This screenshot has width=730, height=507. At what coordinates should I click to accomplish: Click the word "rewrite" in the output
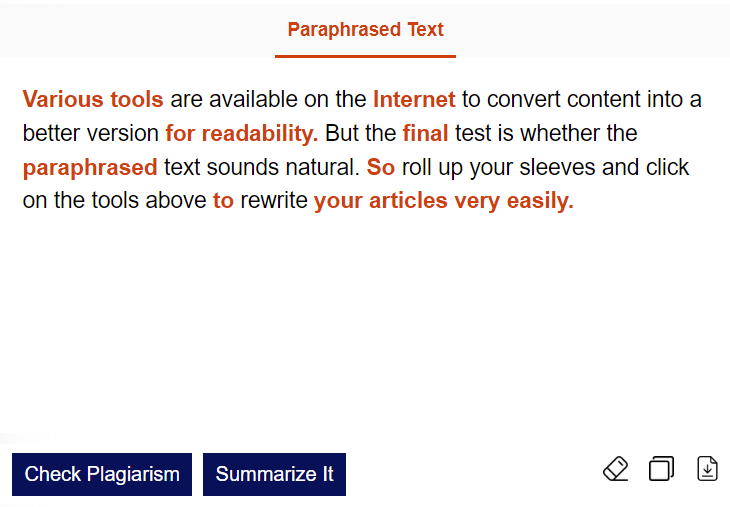click(x=274, y=201)
